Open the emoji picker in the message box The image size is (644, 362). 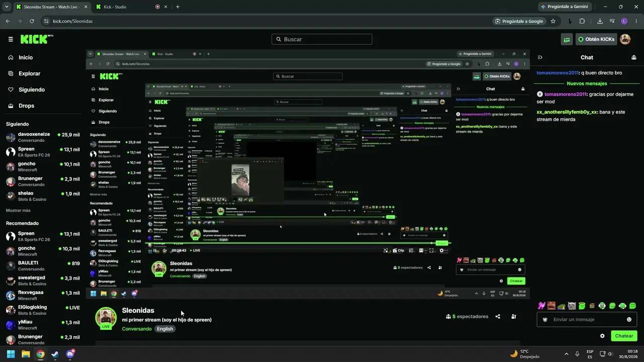(x=629, y=319)
